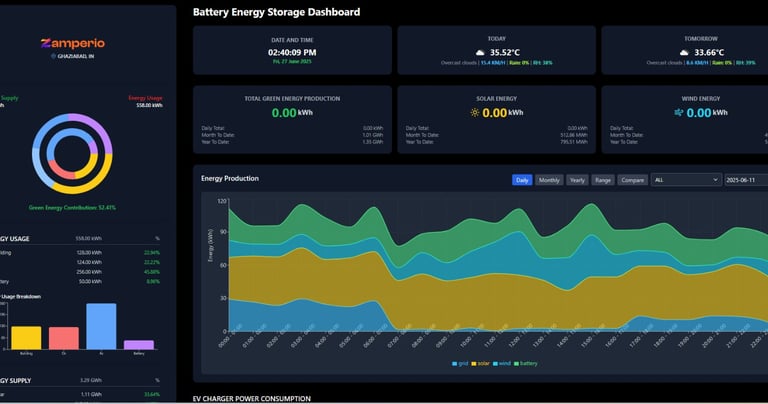Viewport: 768px width, 404px height.
Task: Click the yellow Building bar in usage chart
Action: (x=26, y=338)
